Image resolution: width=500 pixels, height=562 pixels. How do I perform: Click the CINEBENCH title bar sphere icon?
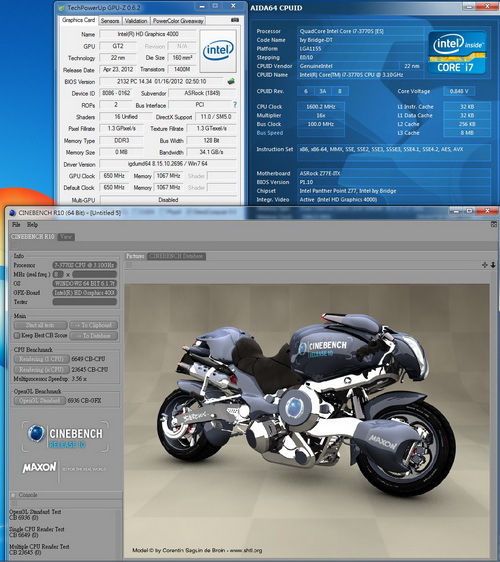(13, 213)
